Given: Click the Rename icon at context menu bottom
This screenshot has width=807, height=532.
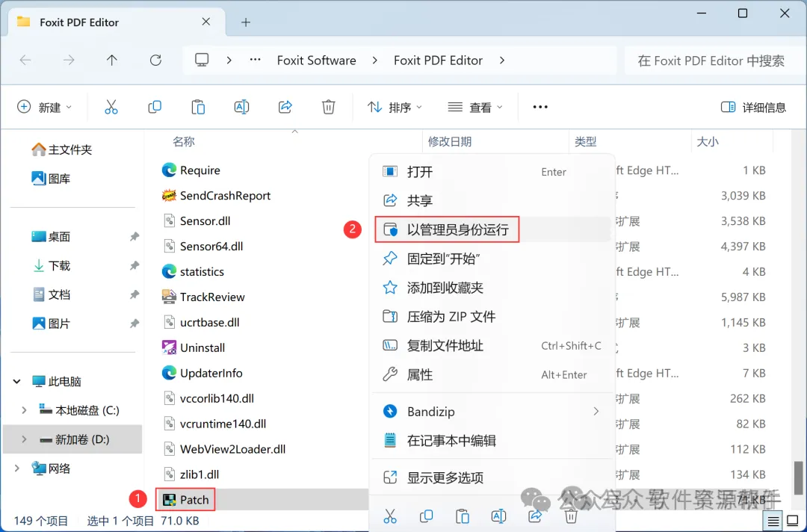Looking at the screenshot, I should tap(498, 516).
